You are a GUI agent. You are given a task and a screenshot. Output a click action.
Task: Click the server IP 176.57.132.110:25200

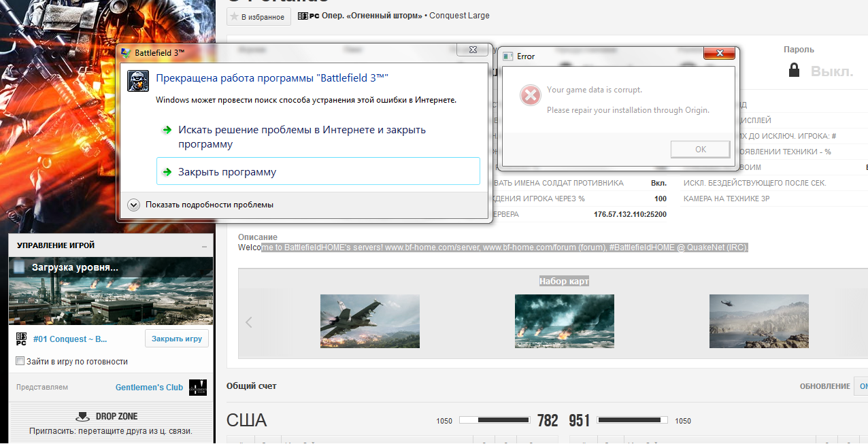(x=630, y=215)
